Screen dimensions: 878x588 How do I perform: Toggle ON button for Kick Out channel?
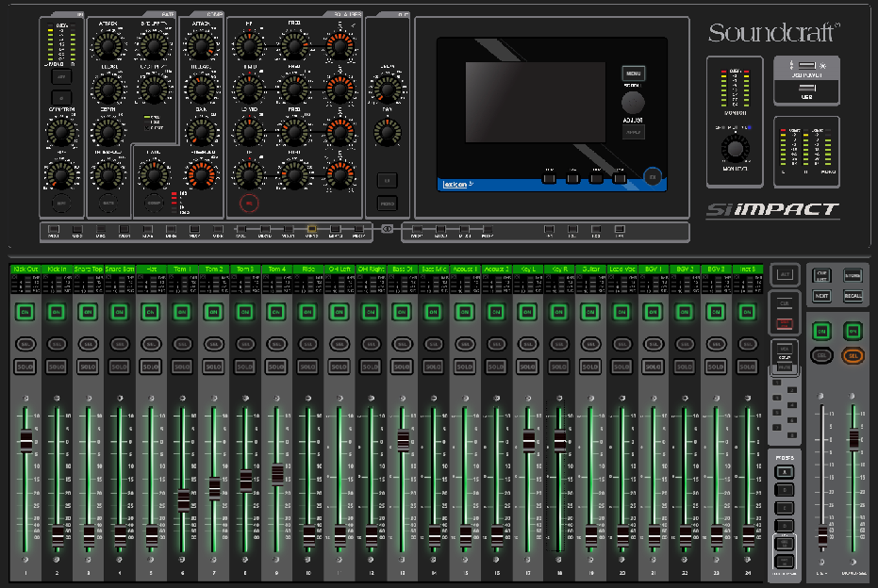click(x=25, y=312)
